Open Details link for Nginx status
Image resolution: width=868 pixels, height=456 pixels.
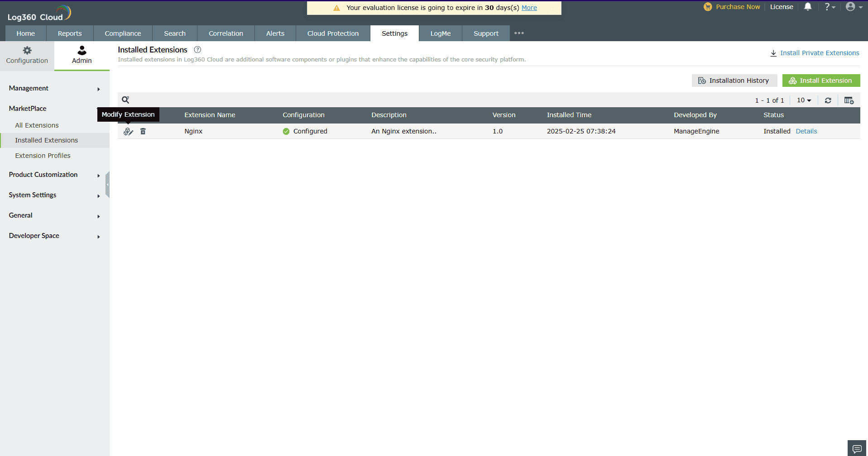[x=806, y=131]
